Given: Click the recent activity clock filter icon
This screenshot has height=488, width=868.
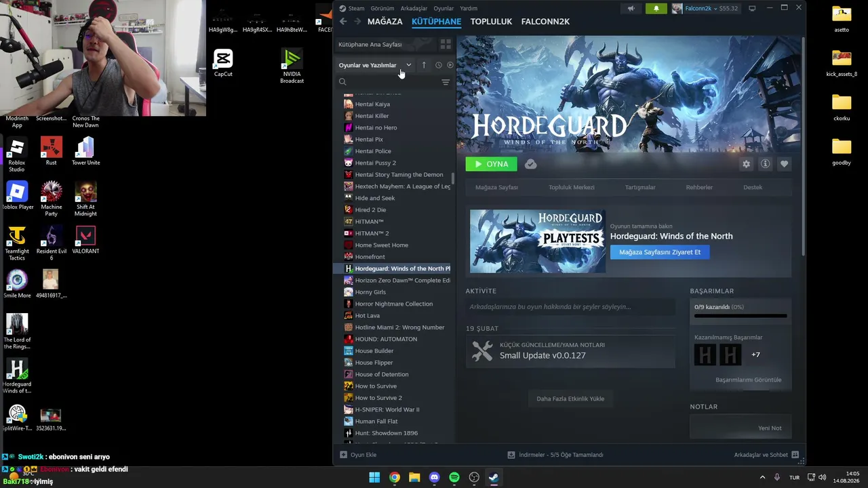Looking at the screenshot, I should coord(438,65).
